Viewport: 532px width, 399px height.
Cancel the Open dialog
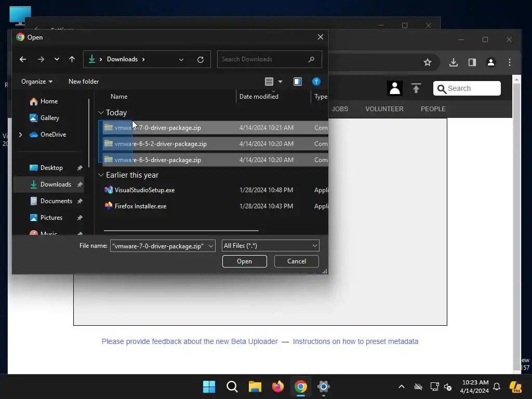297,261
